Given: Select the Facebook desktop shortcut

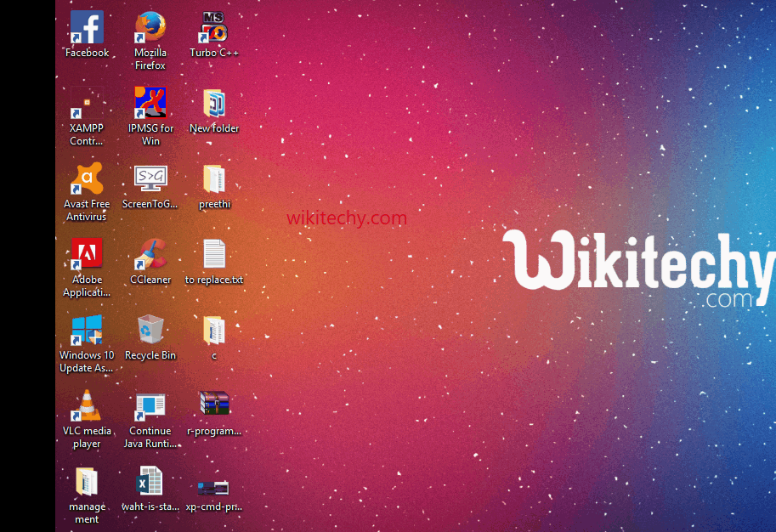Looking at the screenshot, I should (x=87, y=28).
